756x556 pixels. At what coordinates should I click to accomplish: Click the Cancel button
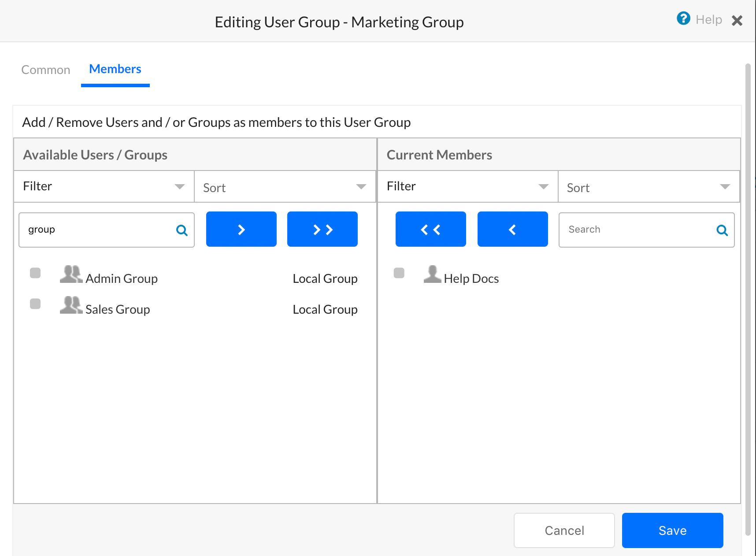tap(564, 530)
